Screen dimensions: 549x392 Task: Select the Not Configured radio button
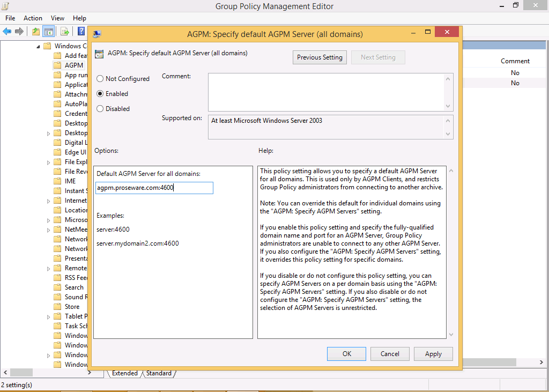[x=100, y=79]
